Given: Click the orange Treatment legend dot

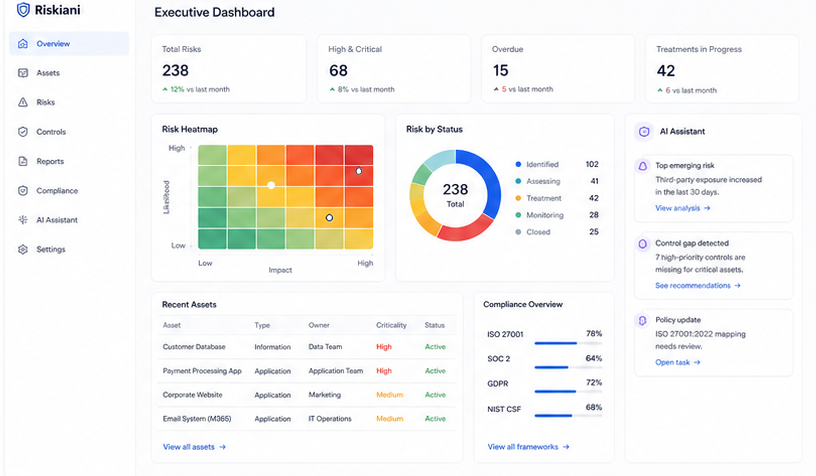Looking at the screenshot, I should coord(518,198).
